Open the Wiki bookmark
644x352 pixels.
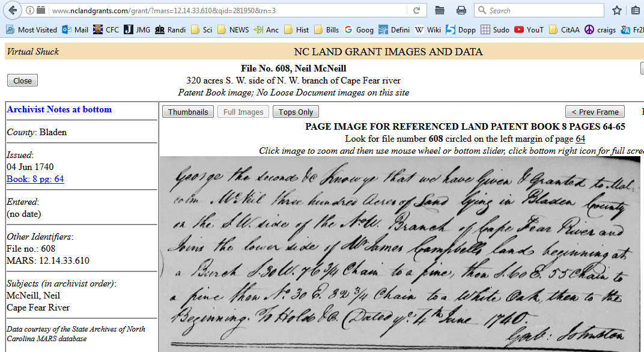click(428, 29)
